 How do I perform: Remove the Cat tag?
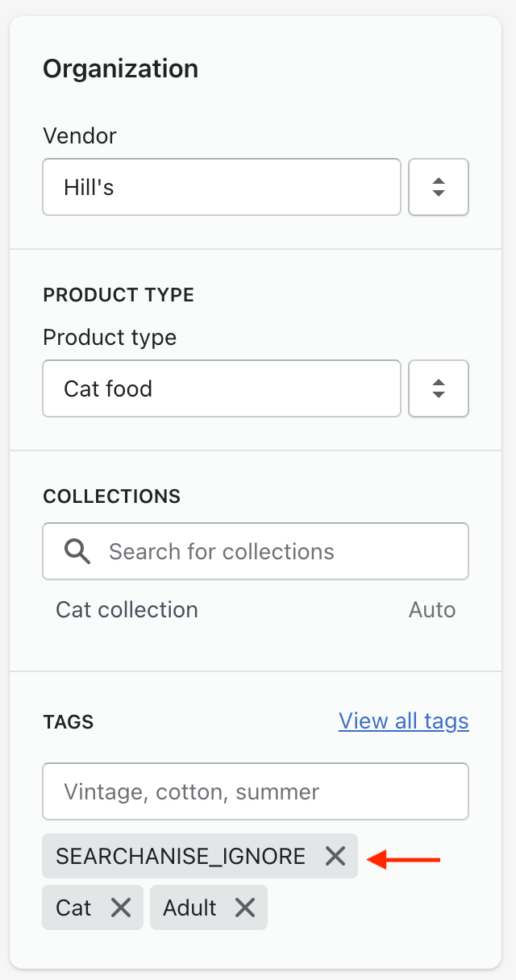click(x=121, y=907)
